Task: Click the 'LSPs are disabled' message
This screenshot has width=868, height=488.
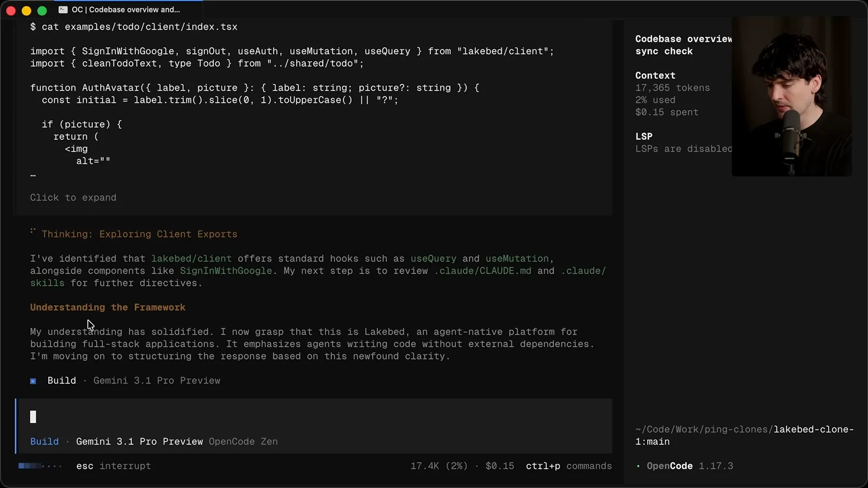Action: click(x=684, y=149)
